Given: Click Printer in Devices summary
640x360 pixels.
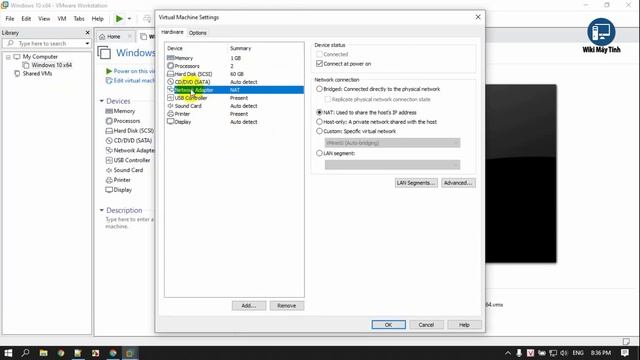Looking at the screenshot, I should click(118, 180).
